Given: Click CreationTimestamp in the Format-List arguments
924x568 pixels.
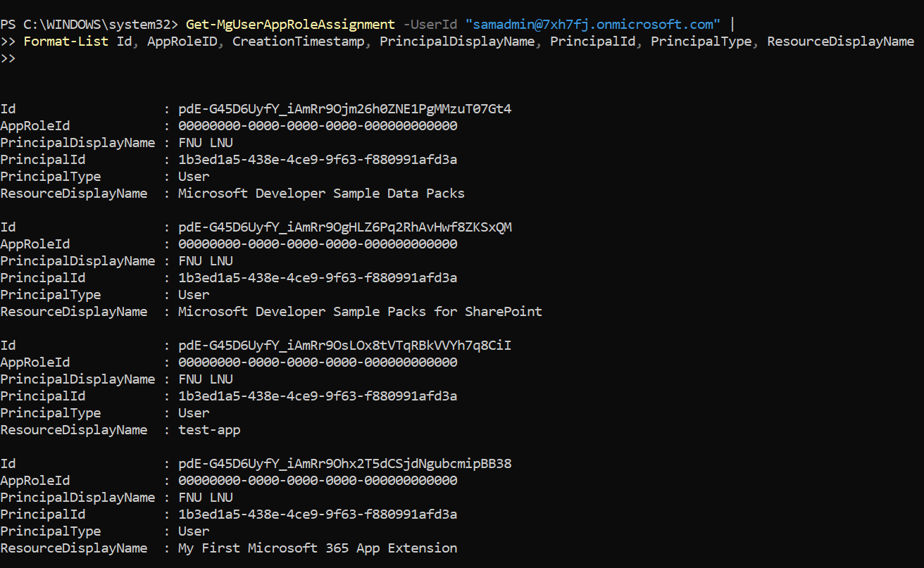Looking at the screenshot, I should (x=298, y=42).
